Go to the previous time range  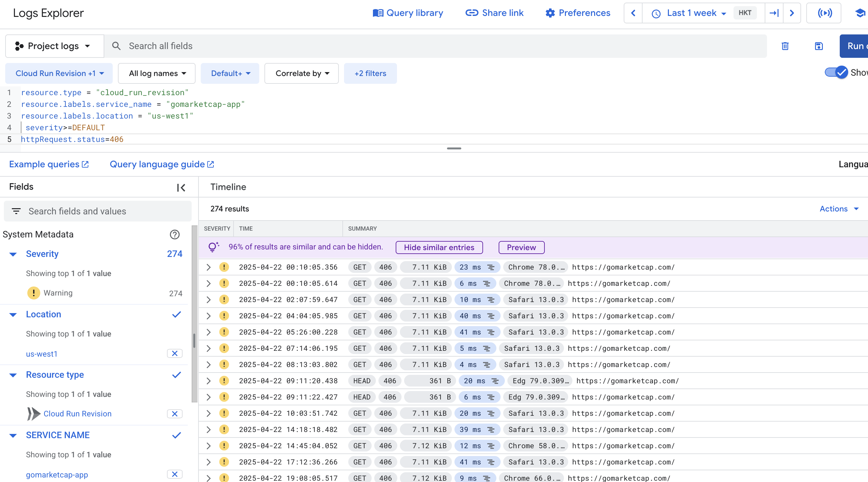[633, 13]
